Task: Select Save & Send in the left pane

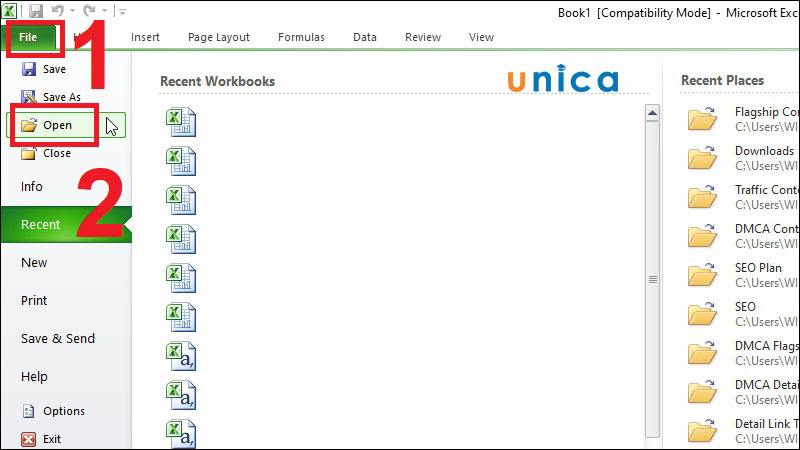Action: click(58, 339)
